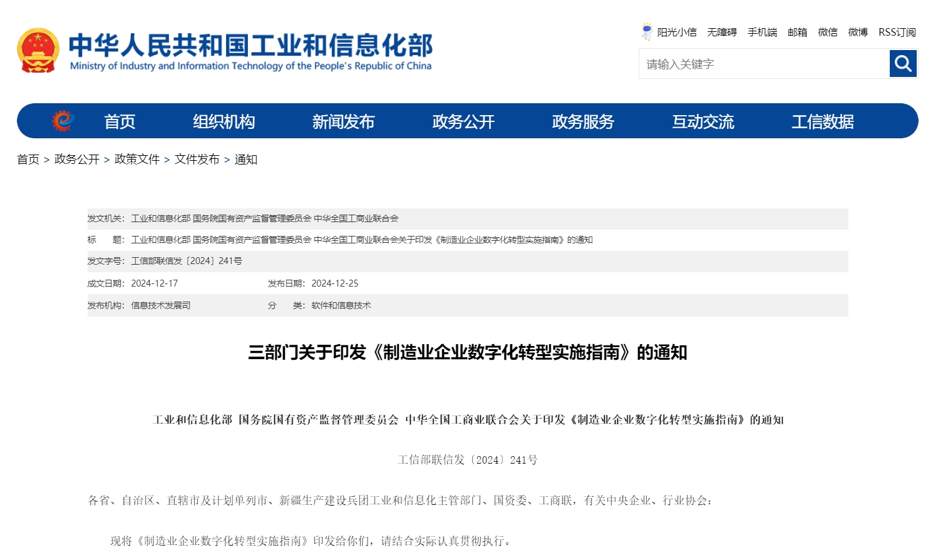Click the red gear site logo icon
Viewport: 938px width, 560px height.
tap(63, 120)
